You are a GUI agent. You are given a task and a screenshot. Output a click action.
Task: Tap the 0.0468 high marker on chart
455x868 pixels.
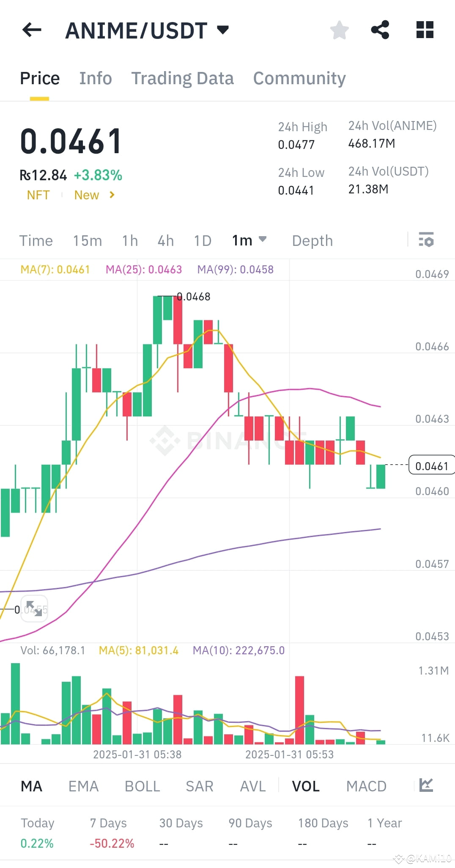coord(193,296)
